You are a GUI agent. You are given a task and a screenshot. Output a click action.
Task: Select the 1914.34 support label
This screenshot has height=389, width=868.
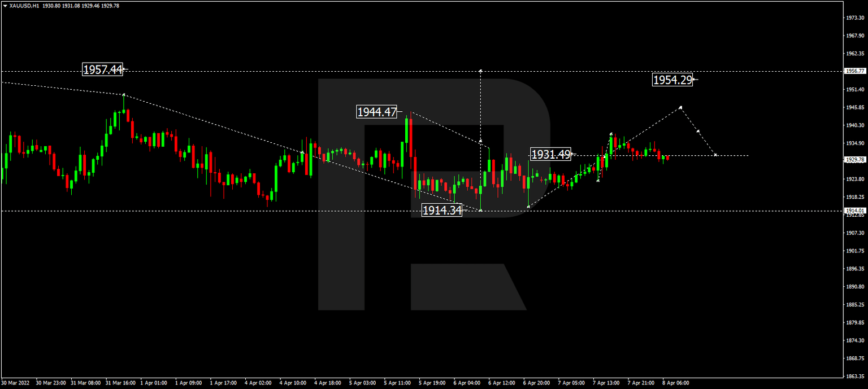(442, 209)
